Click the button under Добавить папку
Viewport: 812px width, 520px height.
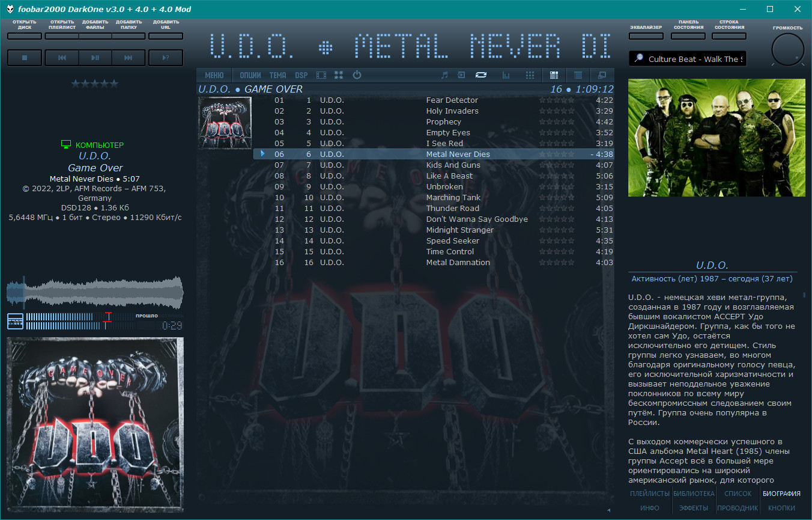pos(129,36)
